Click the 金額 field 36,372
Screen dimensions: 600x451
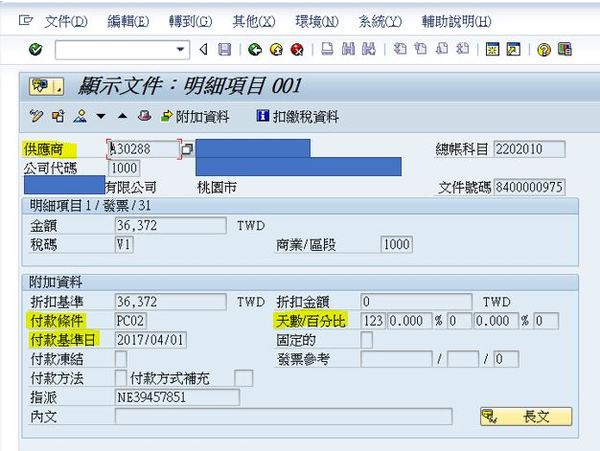(170, 226)
